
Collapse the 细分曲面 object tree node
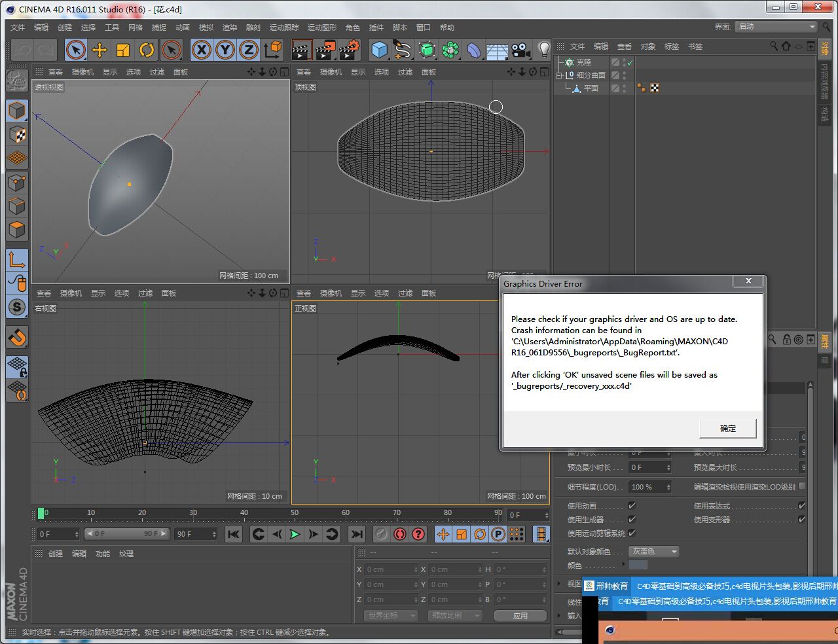(559, 75)
